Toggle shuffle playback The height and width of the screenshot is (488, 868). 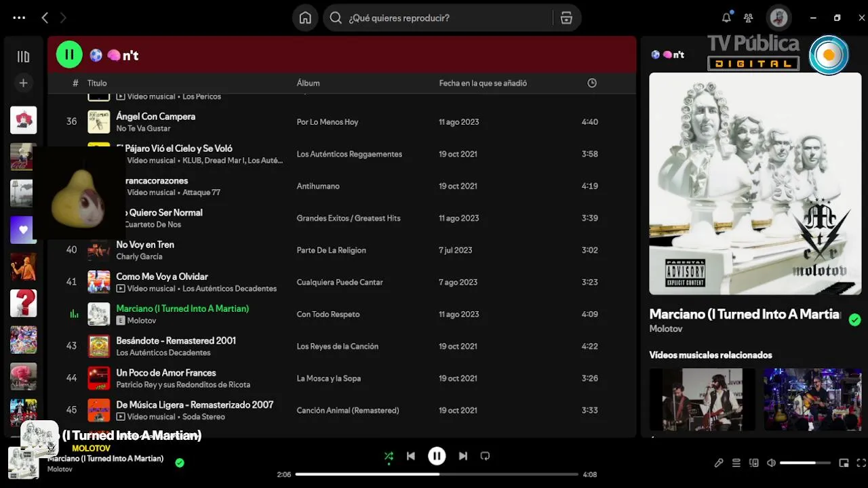tap(389, 456)
